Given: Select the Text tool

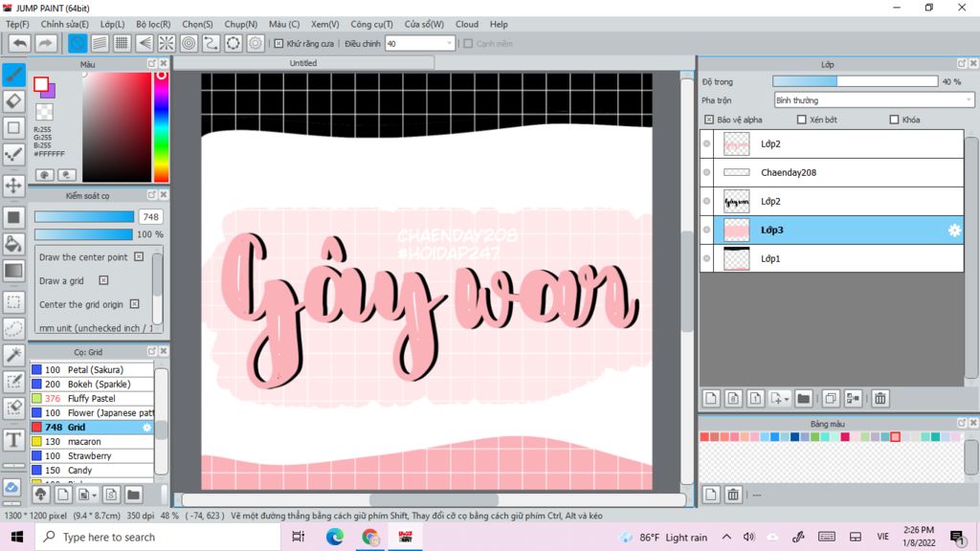Looking at the screenshot, I should click(x=13, y=440).
